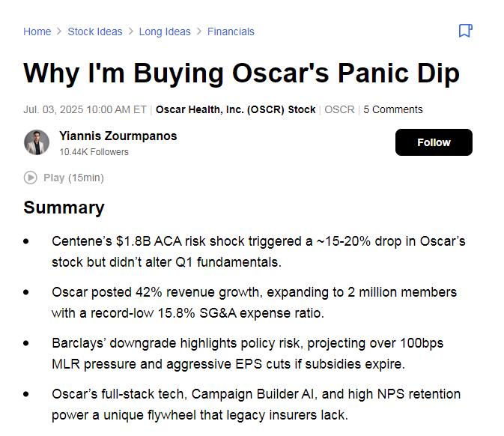
Task: Open Oscar Health, Inc. (OSCR) Stock link
Action: 236,109
